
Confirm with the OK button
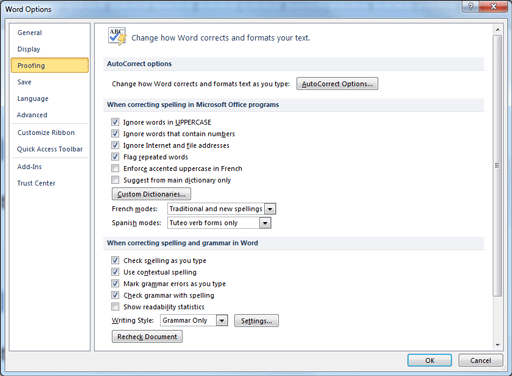click(429, 360)
